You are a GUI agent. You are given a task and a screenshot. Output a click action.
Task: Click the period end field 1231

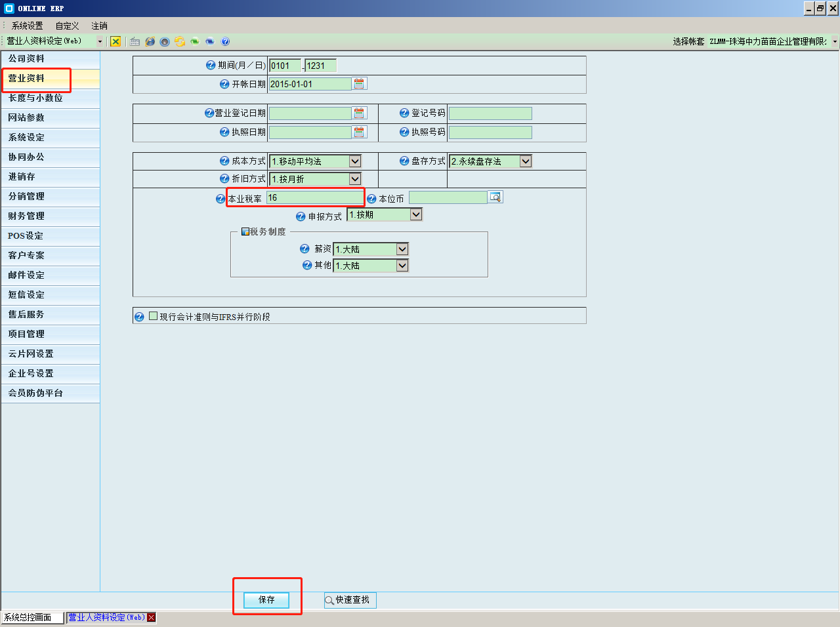click(x=321, y=66)
